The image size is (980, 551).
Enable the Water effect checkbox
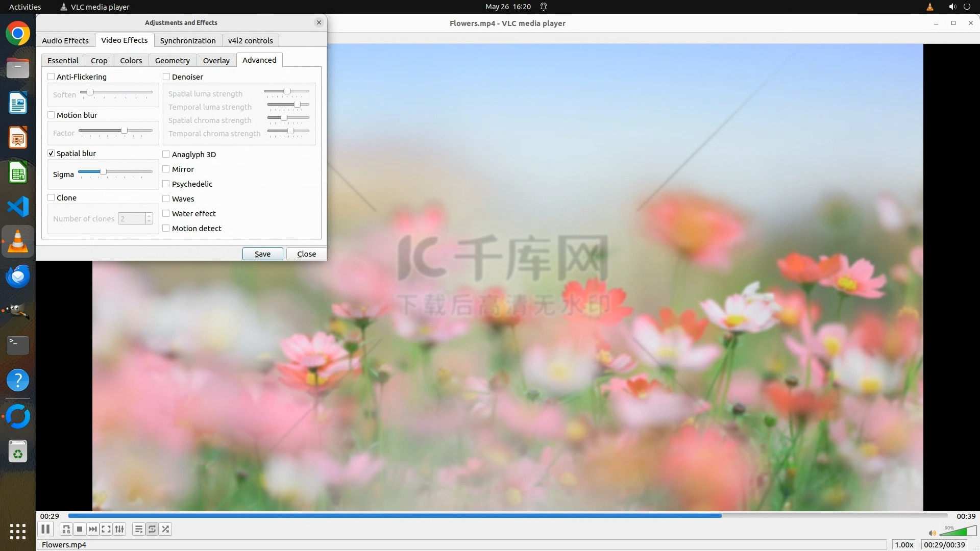click(x=166, y=214)
